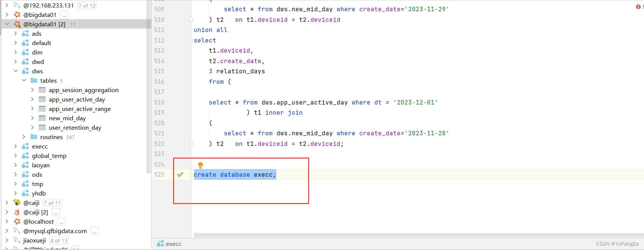
Task: Expand the new_mid_day table
Action: [x=32, y=118]
